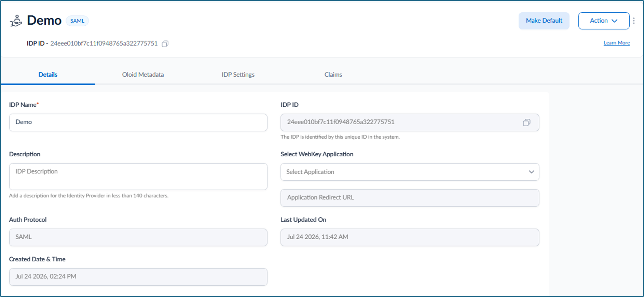Image resolution: width=644 pixels, height=297 pixels.
Task: Click the Make Default button
Action: point(544,21)
